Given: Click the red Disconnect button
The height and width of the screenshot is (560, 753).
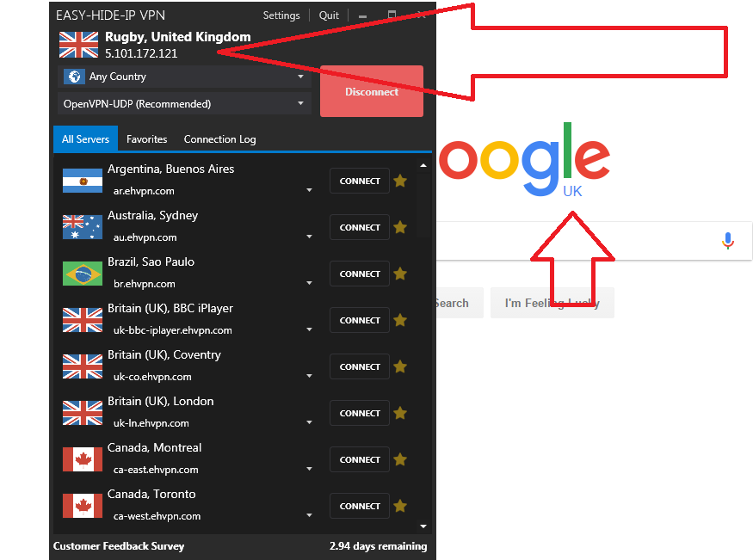Looking at the screenshot, I should (372, 91).
